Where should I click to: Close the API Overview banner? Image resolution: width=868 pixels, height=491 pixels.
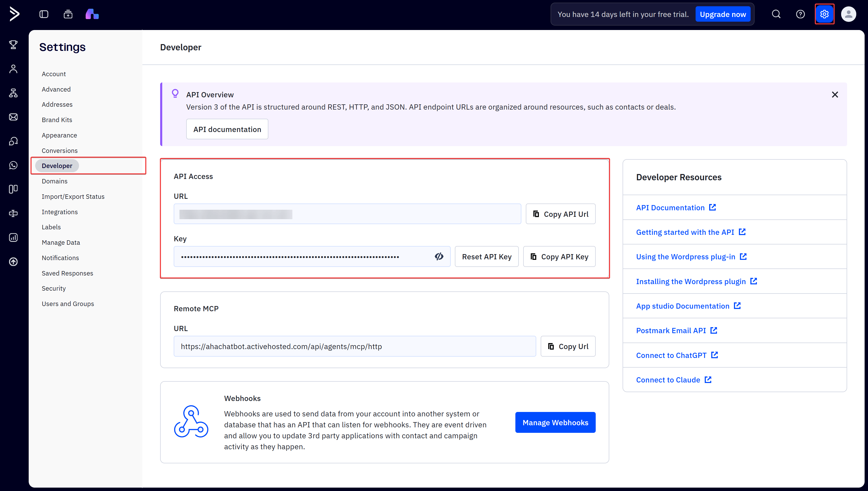pyautogui.click(x=835, y=95)
